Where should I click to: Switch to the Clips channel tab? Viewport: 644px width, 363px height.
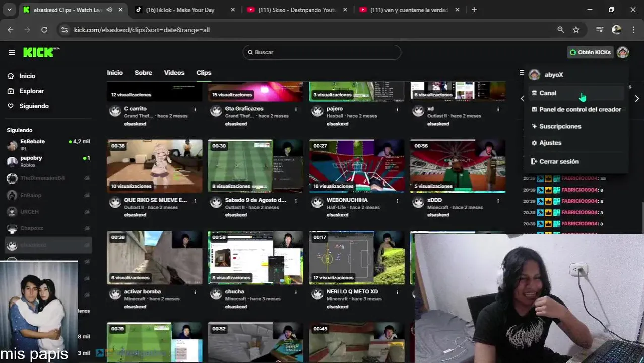pyautogui.click(x=204, y=73)
